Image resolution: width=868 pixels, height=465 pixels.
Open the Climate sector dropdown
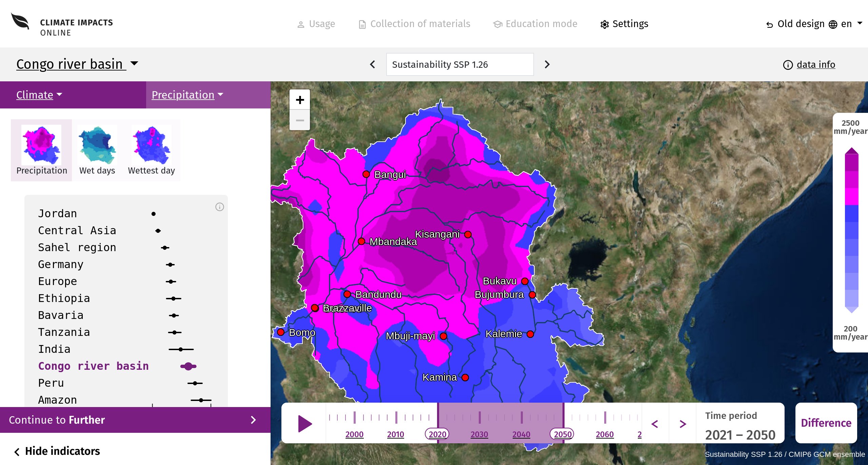pyautogui.click(x=39, y=95)
